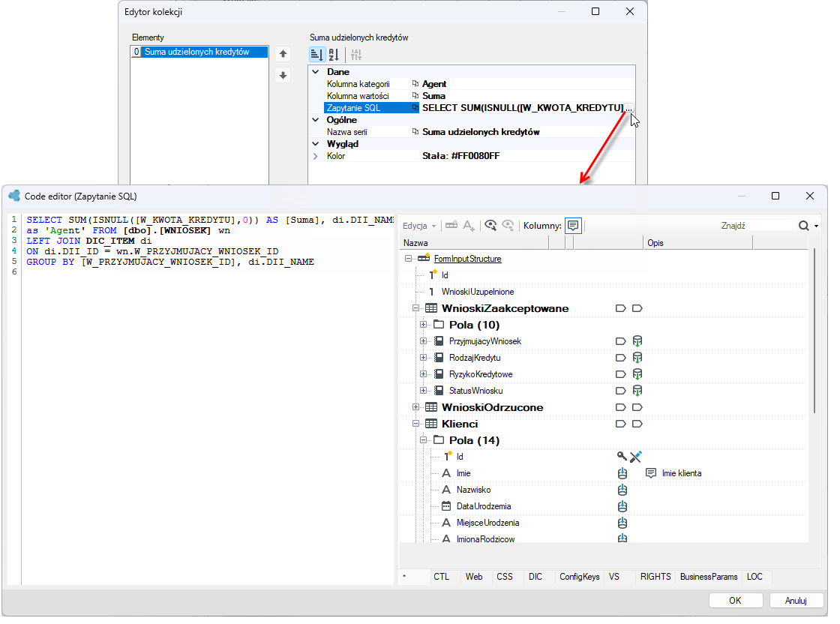840x624 pixels.
Task: Expand the Kolor property row
Action: 316,157
